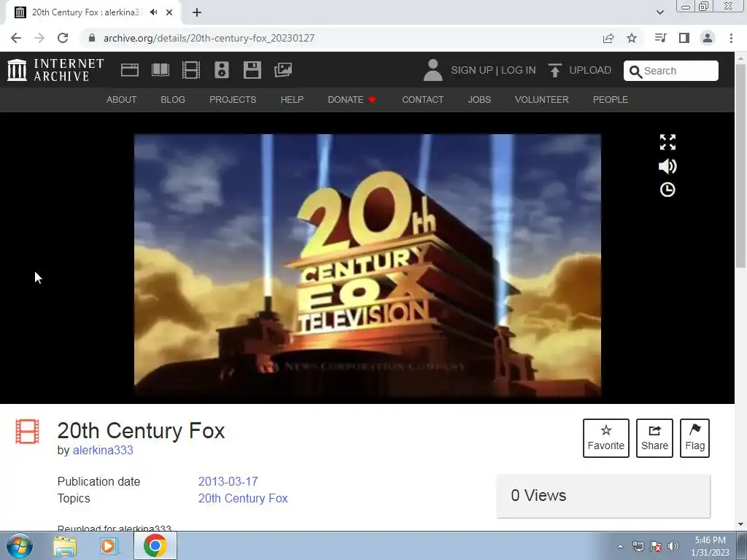Open the BLOG menu item
Image resolution: width=747 pixels, height=560 pixels.
click(173, 99)
